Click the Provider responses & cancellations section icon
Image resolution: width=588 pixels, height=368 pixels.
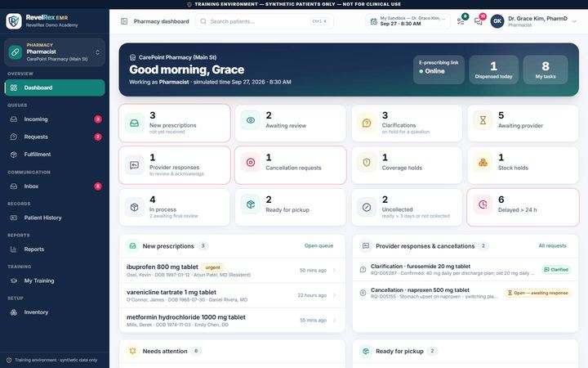pyautogui.click(x=366, y=246)
